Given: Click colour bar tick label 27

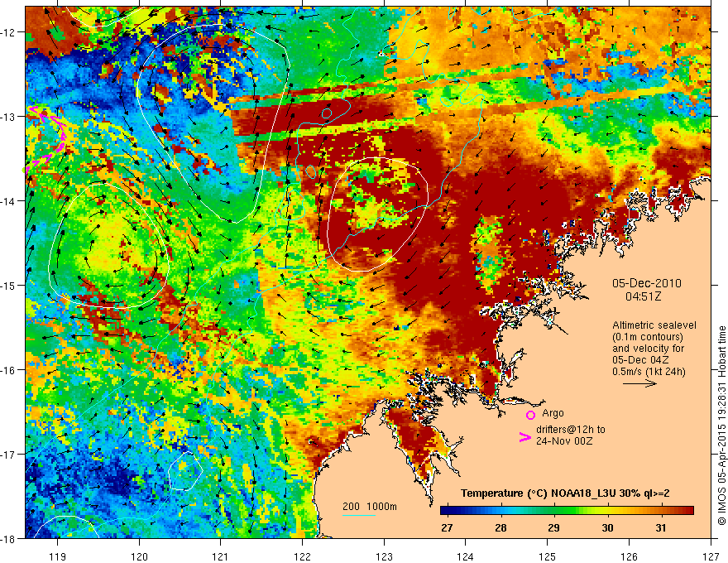Looking at the screenshot, I should 447,527.
